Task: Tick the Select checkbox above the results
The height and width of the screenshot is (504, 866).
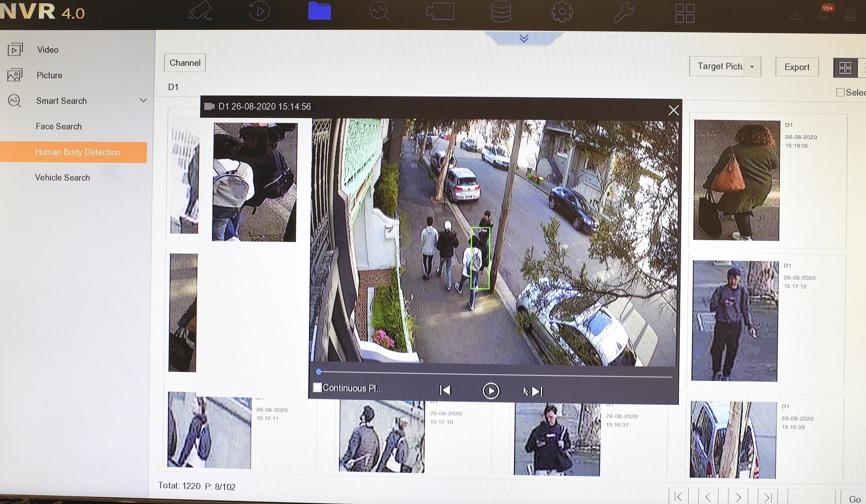Action: pos(840,92)
